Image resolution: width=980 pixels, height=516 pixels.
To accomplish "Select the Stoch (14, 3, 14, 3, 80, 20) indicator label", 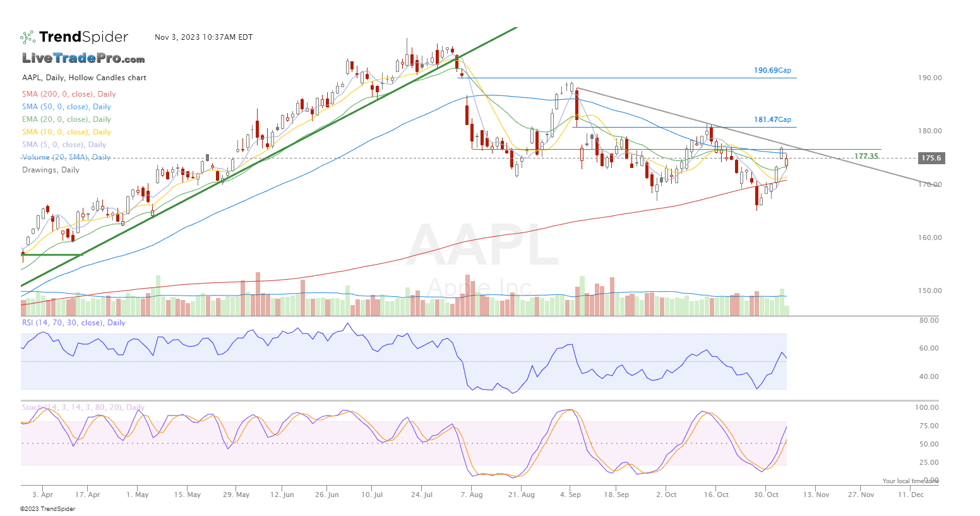I will point(83,407).
